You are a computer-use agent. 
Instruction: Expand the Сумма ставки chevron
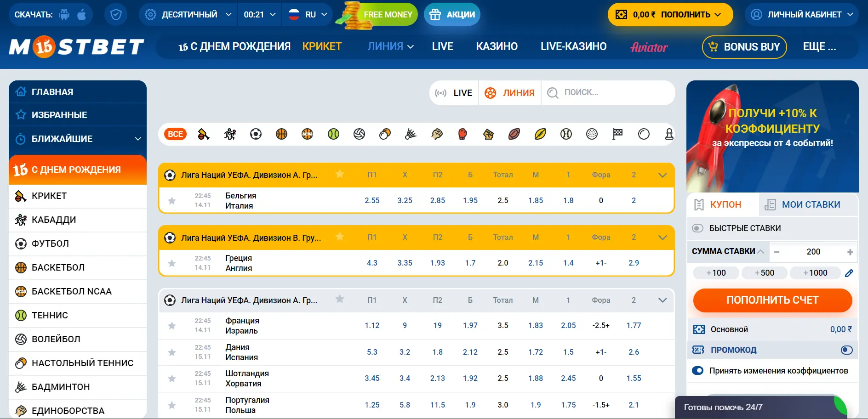[761, 251]
